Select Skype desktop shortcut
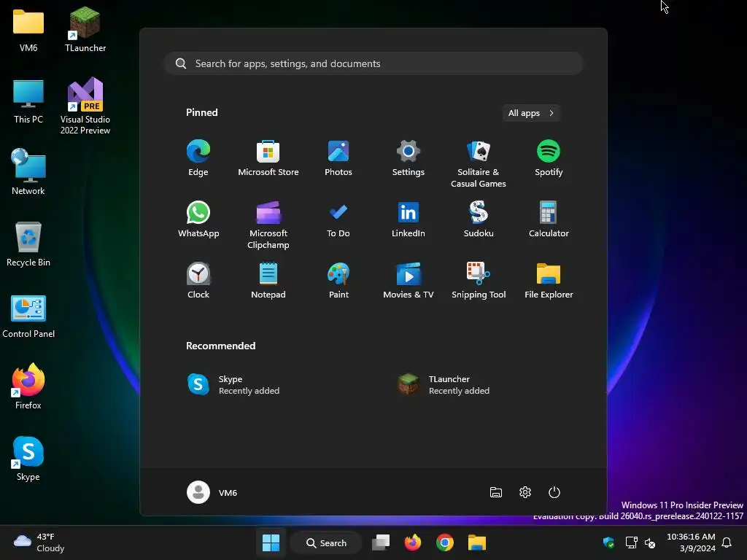Screen dimensions: 747x560 28,459
